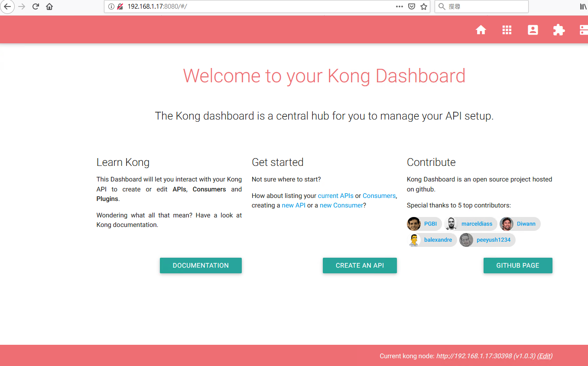Go back with browser back arrow

point(7,6)
